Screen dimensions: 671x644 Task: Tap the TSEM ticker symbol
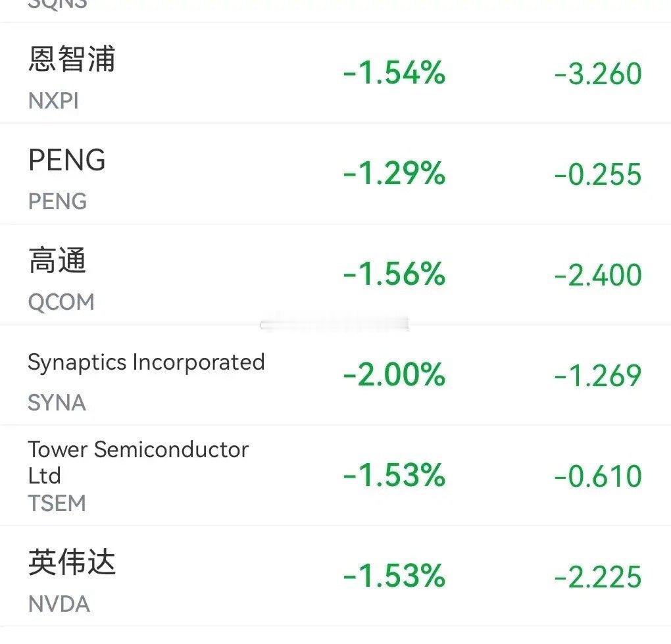(57, 503)
